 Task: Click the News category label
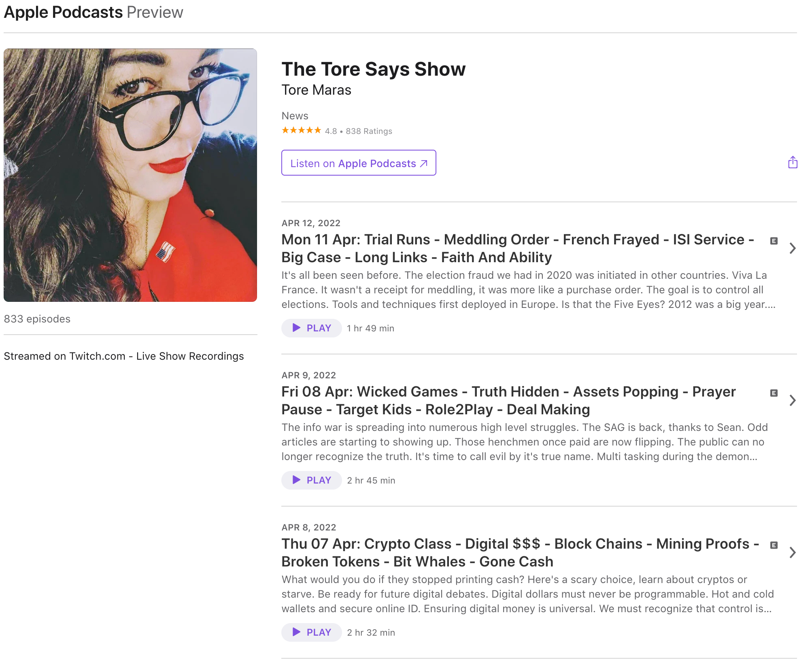click(x=295, y=116)
